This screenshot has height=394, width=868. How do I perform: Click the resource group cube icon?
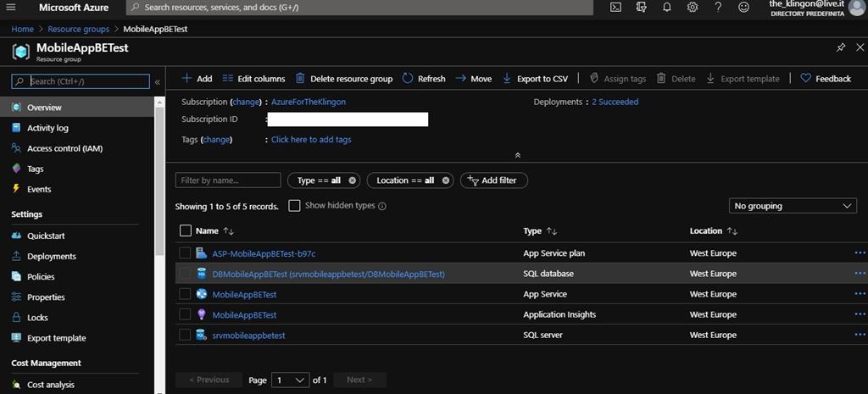point(21,52)
